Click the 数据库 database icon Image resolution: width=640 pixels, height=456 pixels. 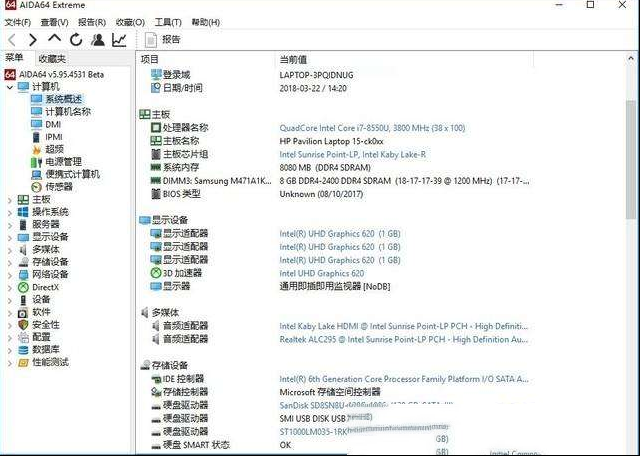[23, 350]
